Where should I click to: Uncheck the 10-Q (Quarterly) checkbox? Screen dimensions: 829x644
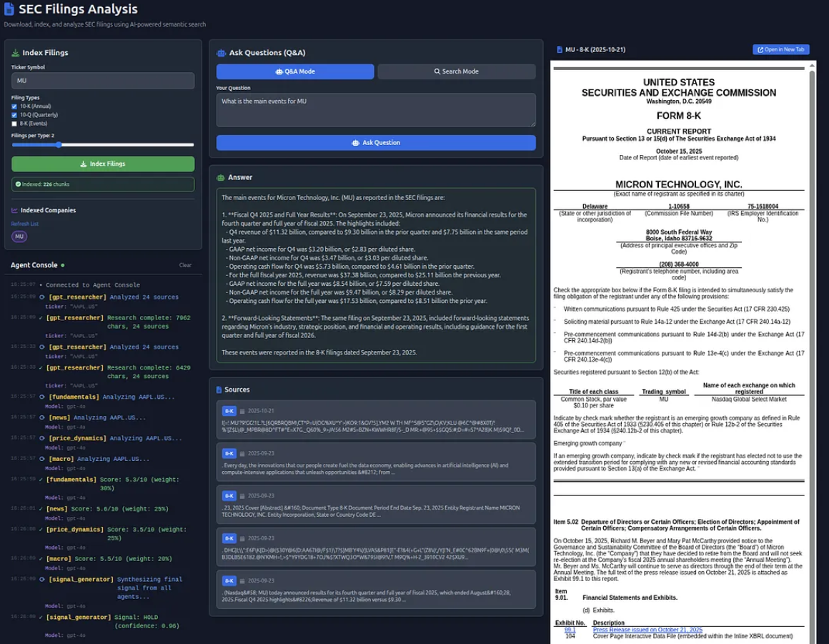coord(14,115)
